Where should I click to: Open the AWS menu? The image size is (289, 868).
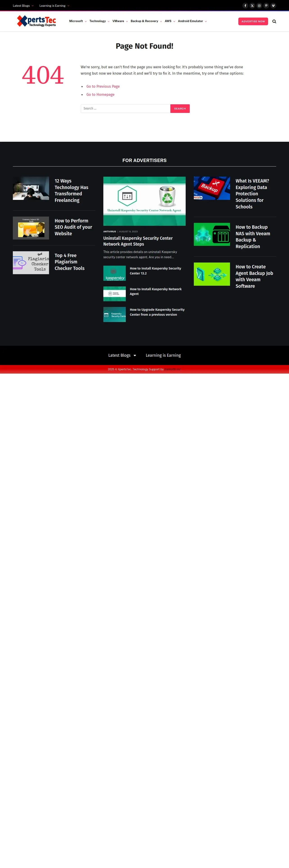[170, 21]
